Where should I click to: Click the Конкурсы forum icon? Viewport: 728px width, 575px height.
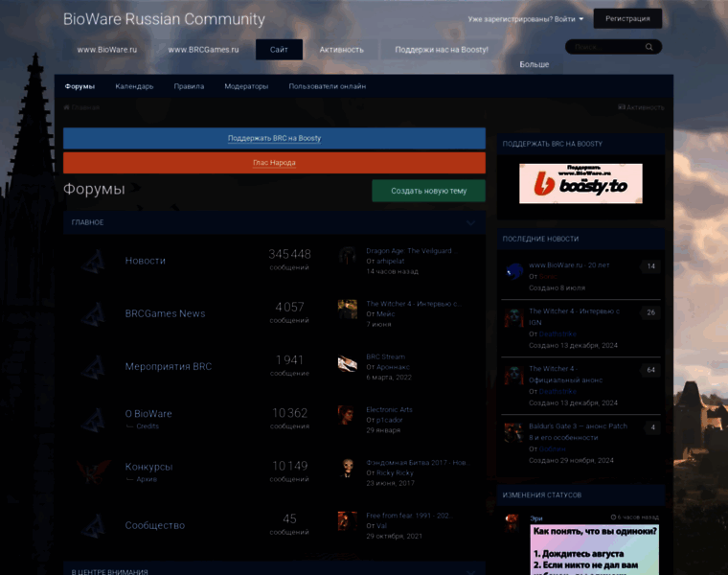click(x=94, y=471)
